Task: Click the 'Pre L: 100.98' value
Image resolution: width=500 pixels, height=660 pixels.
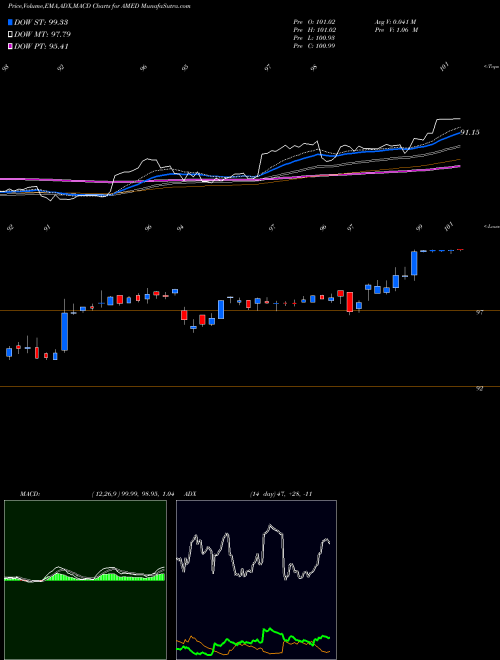Action: [314, 38]
